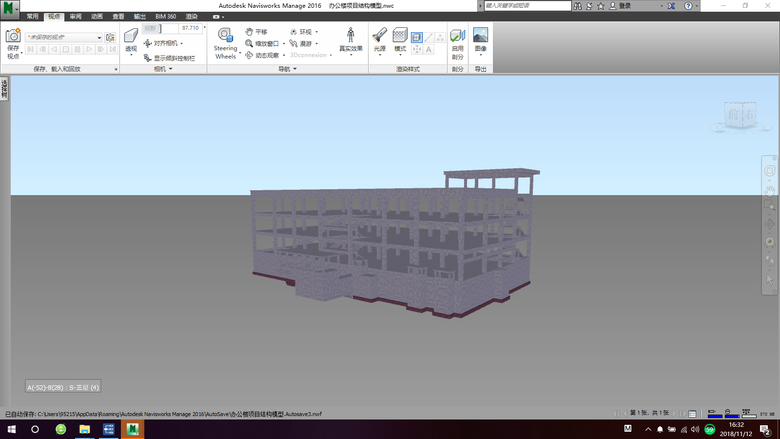780x439 pixels.
Task: Select the 平移 (Pan) tool
Action: [x=257, y=32]
